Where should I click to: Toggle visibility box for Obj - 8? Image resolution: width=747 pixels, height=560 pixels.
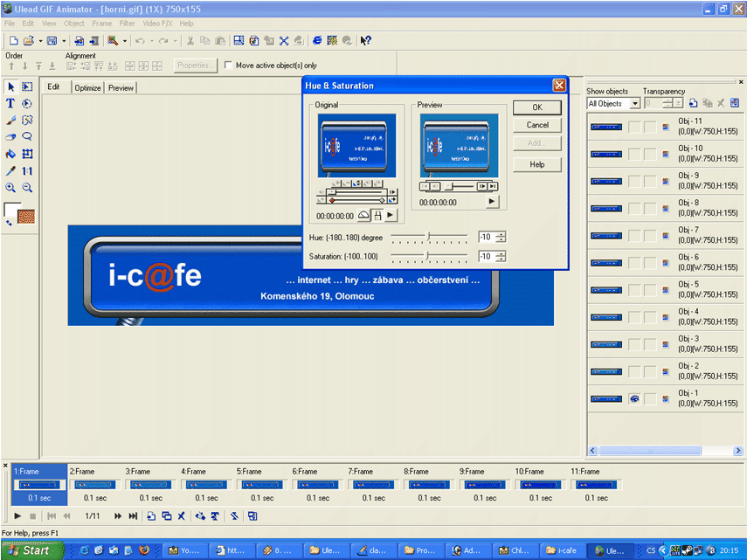coord(634,209)
